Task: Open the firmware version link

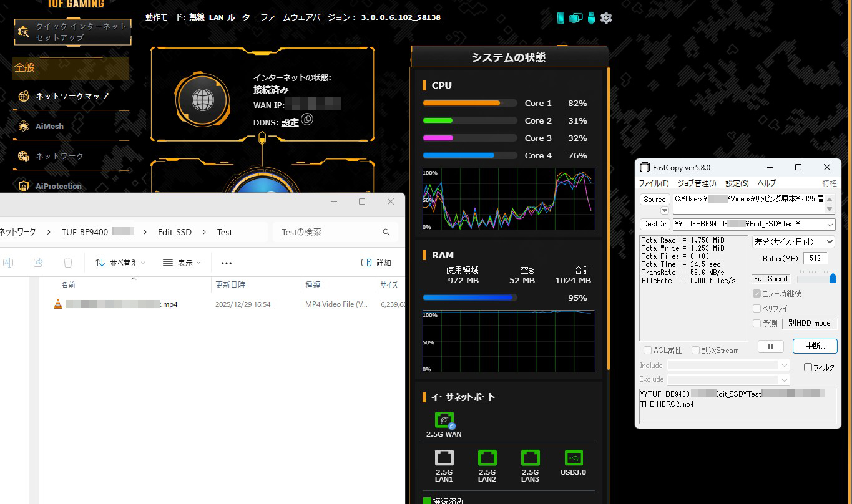Action: [400, 17]
